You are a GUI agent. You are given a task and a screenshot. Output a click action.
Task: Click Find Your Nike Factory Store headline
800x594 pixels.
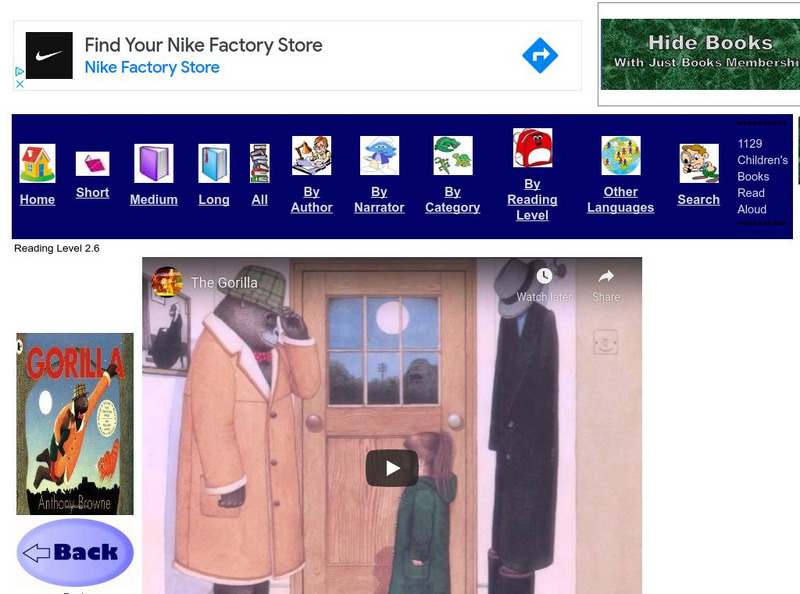(203, 45)
